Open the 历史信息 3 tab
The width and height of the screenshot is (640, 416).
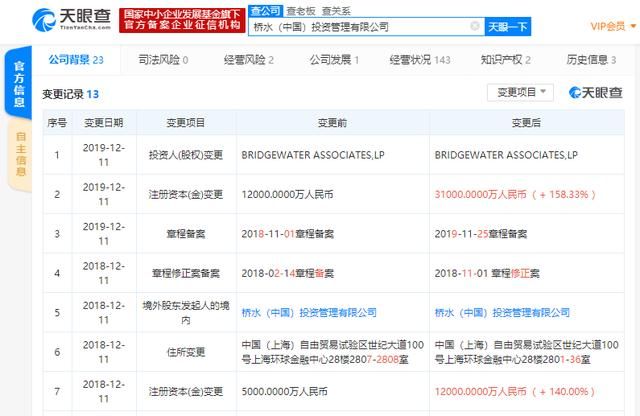(591, 60)
